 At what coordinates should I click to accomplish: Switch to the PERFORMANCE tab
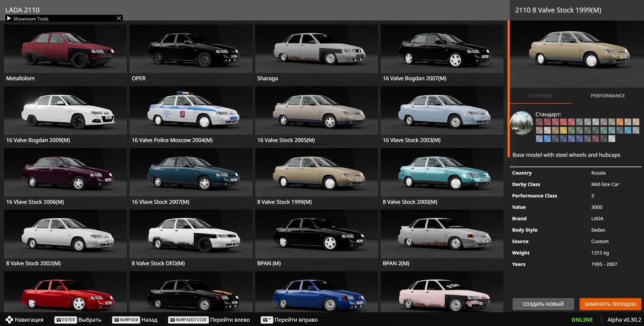[x=607, y=96]
